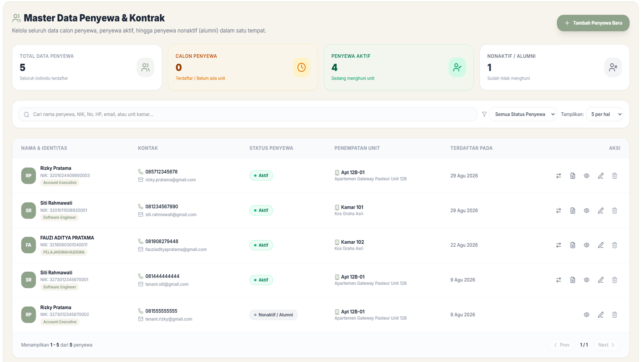This screenshot has width=644, height=362.
Task: Click phone number 081444444444
Action: click(x=162, y=276)
